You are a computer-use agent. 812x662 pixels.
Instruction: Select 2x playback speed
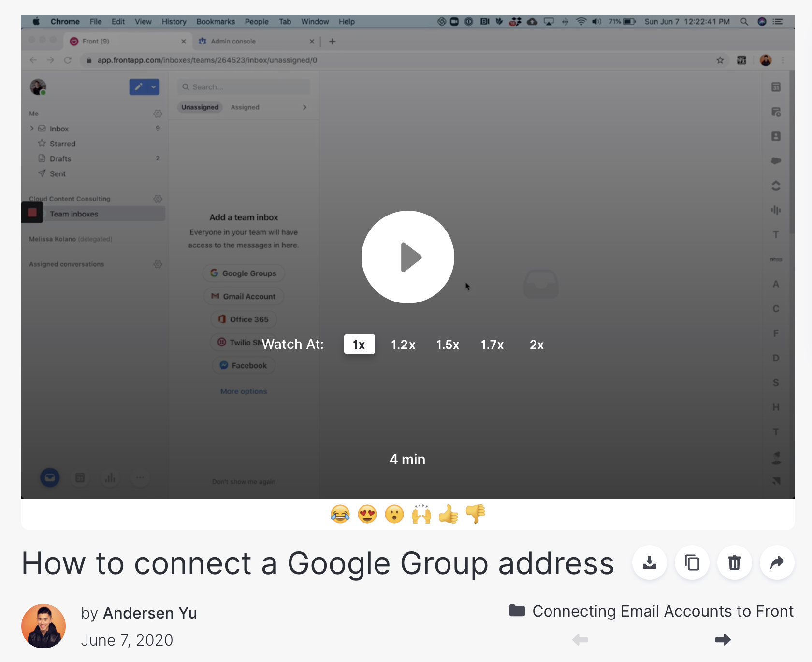(x=536, y=345)
